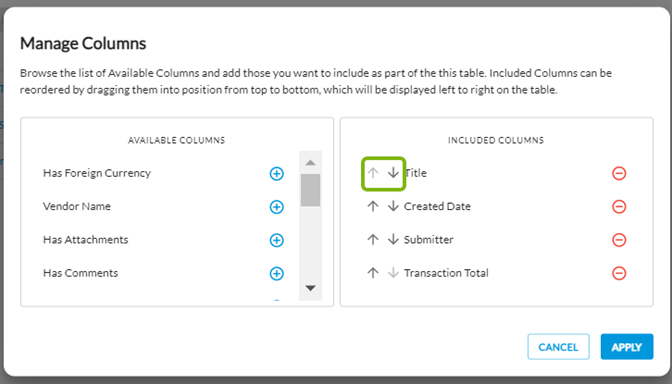Remove Created Date column

click(619, 207)
